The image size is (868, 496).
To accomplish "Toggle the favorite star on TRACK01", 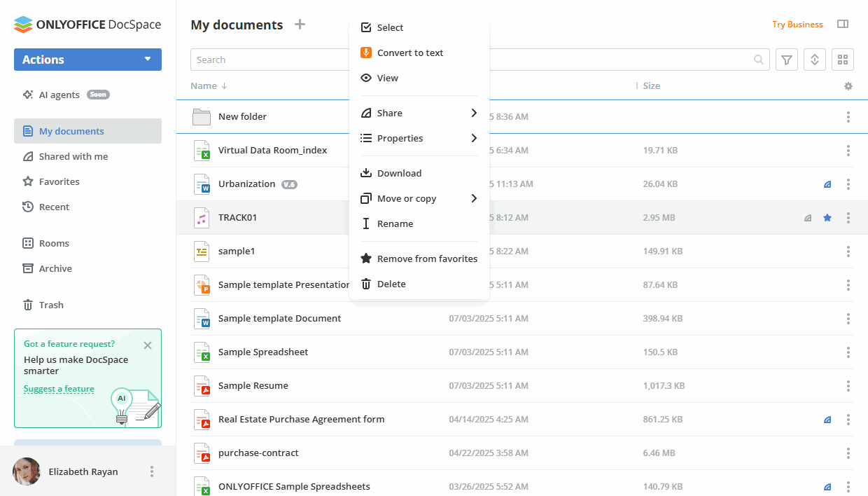I will click(x=827, y=218).
